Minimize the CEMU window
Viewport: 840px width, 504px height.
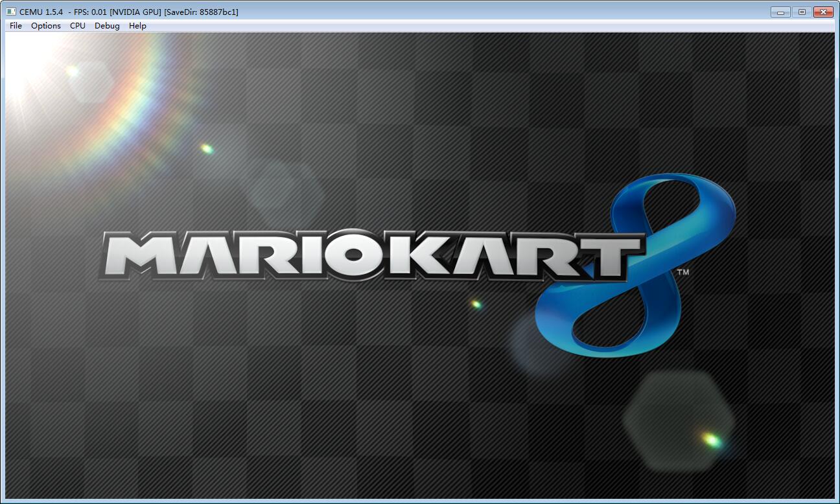click(x=780, y=12)
